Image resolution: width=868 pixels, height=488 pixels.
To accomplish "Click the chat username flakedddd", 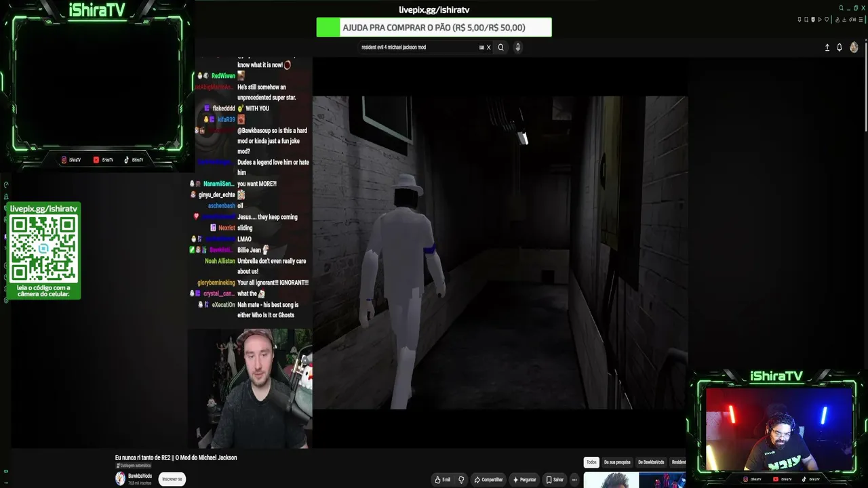I will click(224, 108).
